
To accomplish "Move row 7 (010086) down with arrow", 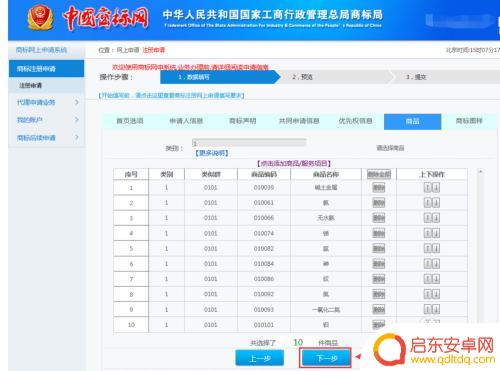I will (436, 279).
